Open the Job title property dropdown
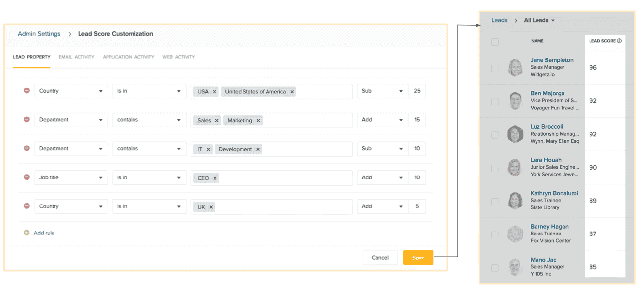 71,177
